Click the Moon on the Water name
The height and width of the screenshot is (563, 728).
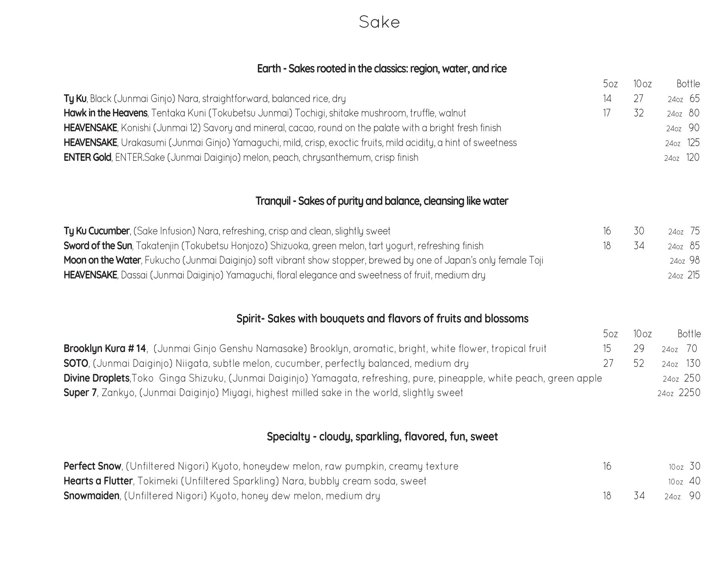(102, 260)
